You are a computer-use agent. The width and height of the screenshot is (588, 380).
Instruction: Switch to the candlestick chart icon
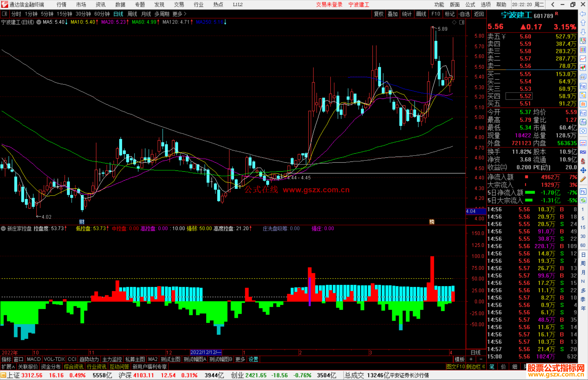(583, 68)
